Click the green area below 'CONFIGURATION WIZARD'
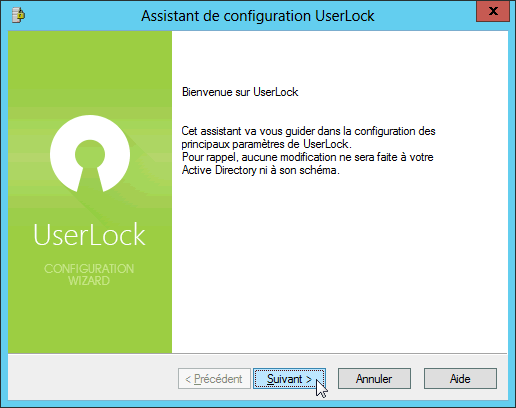This screenshot has height=408, width=516. click(x=90, y=318)
